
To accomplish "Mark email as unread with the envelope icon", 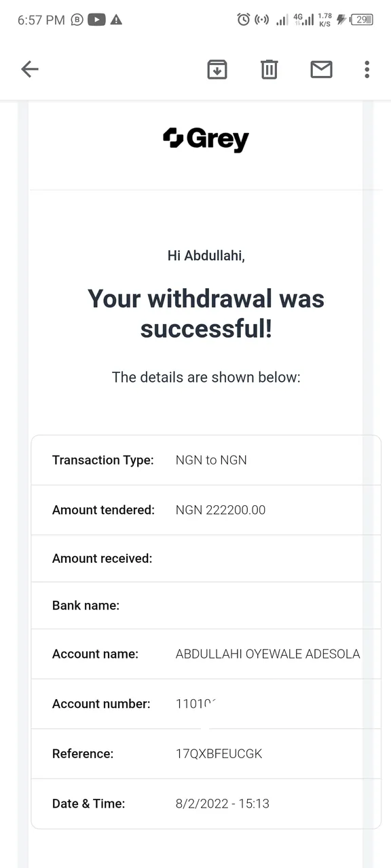I will coord(321,68).
